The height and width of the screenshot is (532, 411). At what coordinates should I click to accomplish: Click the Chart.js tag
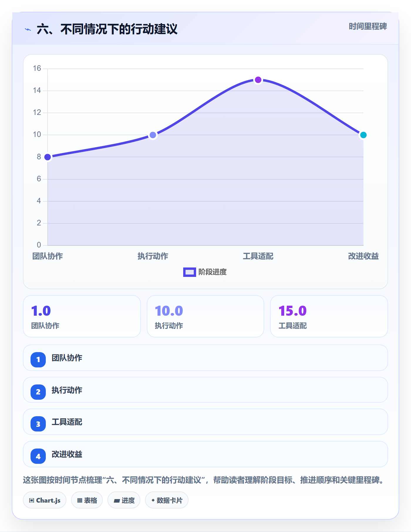45,500
